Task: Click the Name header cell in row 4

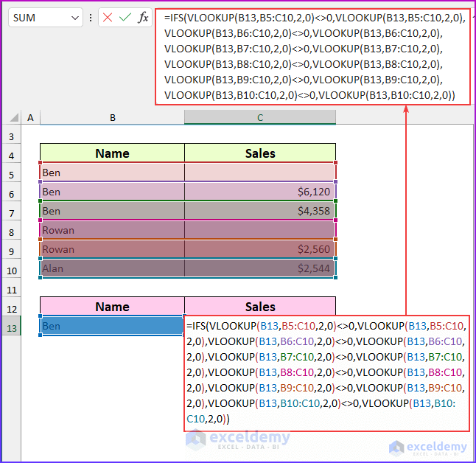Action: (x=112, y=153)
